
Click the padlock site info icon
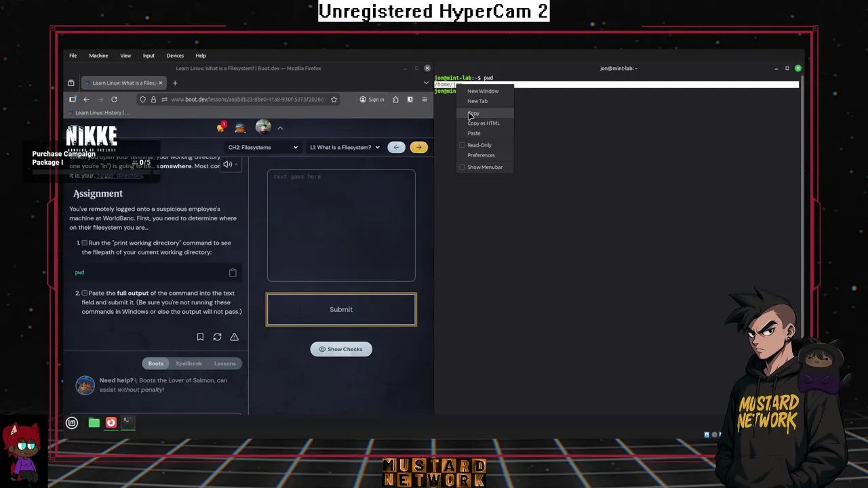(153, 100)
